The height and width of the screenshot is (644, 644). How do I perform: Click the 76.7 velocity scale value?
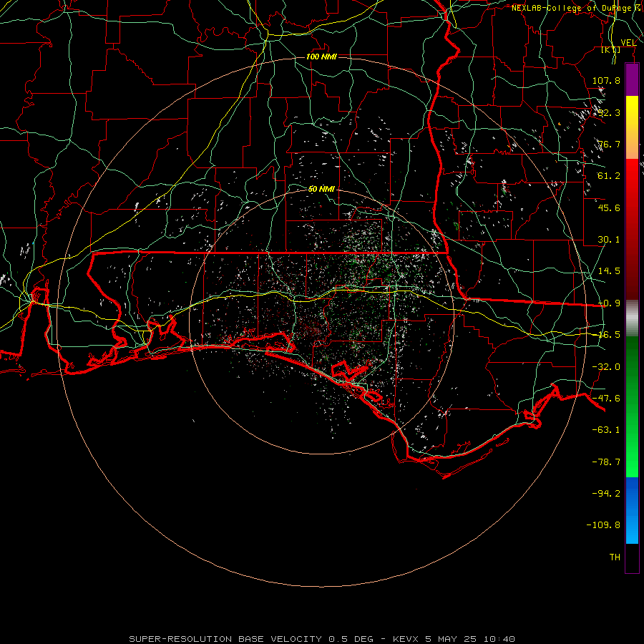[609, 144]
